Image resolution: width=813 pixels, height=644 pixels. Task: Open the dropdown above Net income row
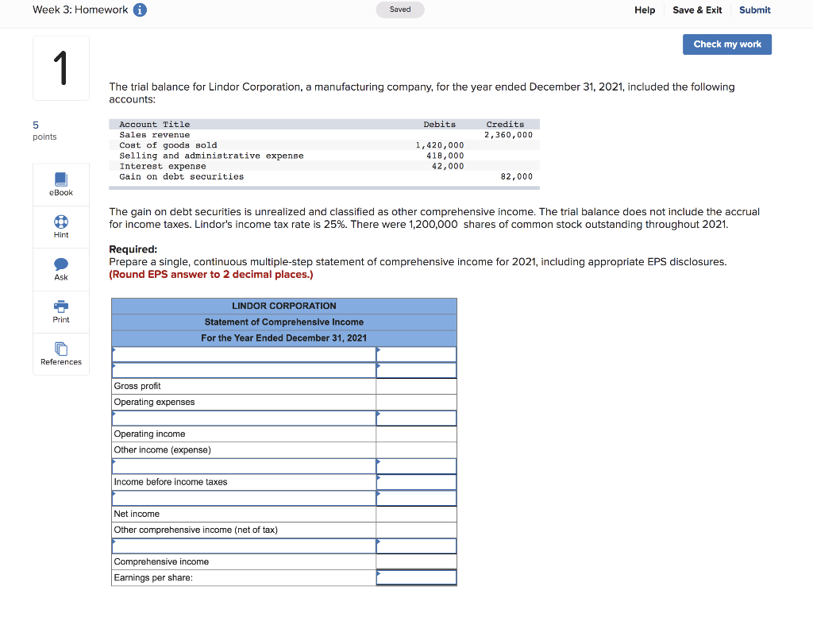coord(242,497)
